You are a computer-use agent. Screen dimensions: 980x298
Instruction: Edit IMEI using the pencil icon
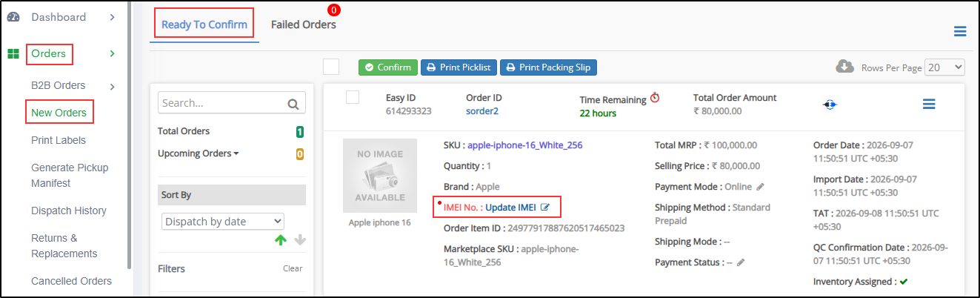tap(545, 207)
